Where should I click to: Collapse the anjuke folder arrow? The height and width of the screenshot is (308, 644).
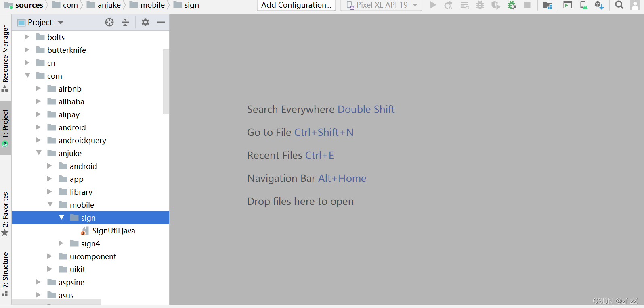click(x=39, y=153)
